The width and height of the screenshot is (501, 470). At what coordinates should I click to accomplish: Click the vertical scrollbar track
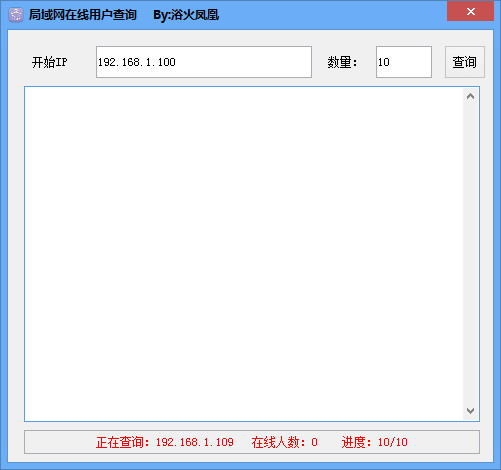point(470,254)
